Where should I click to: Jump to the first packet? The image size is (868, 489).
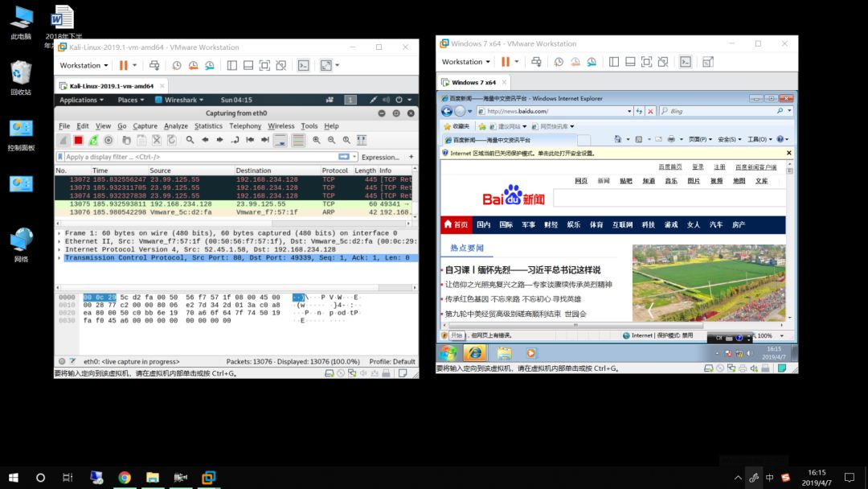(x=250, y=140)
